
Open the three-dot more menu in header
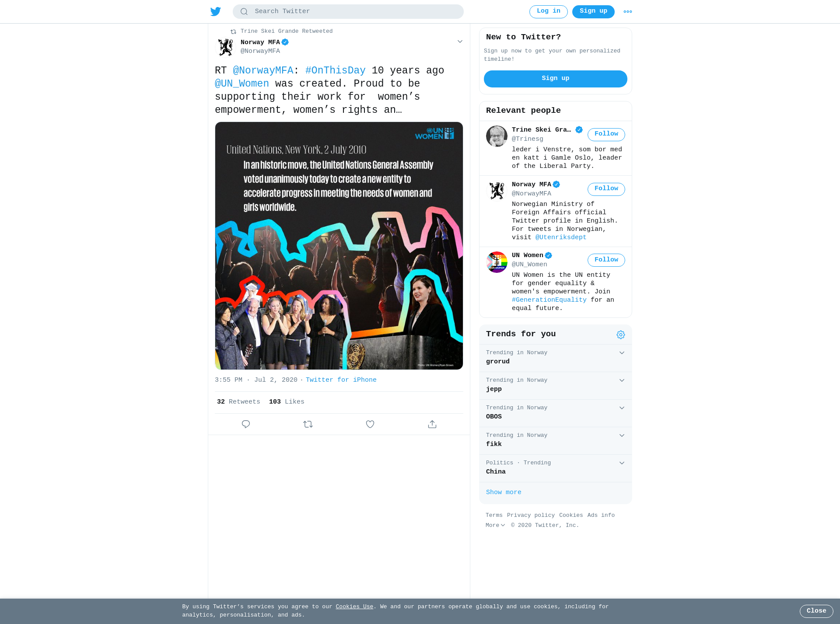[628, 12]
